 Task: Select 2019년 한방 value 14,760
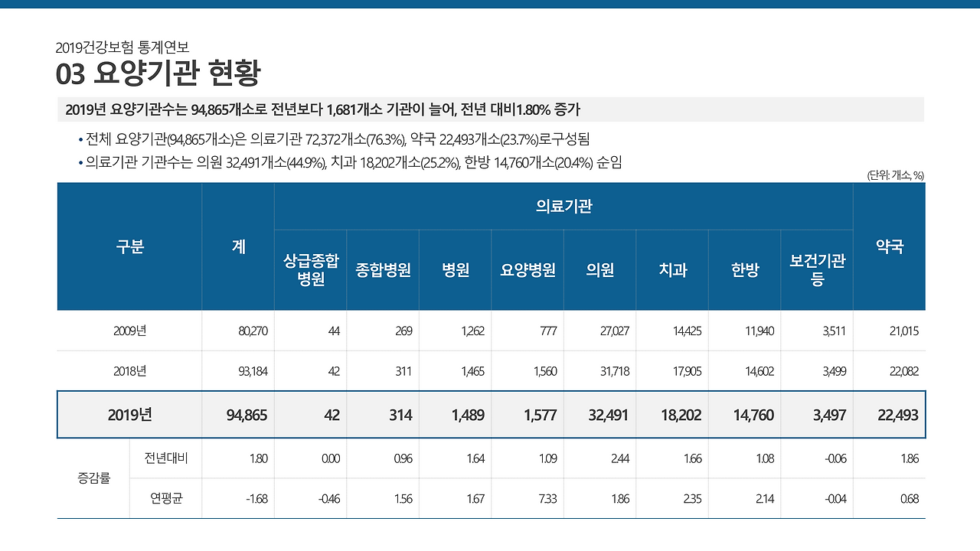point(752,415)
